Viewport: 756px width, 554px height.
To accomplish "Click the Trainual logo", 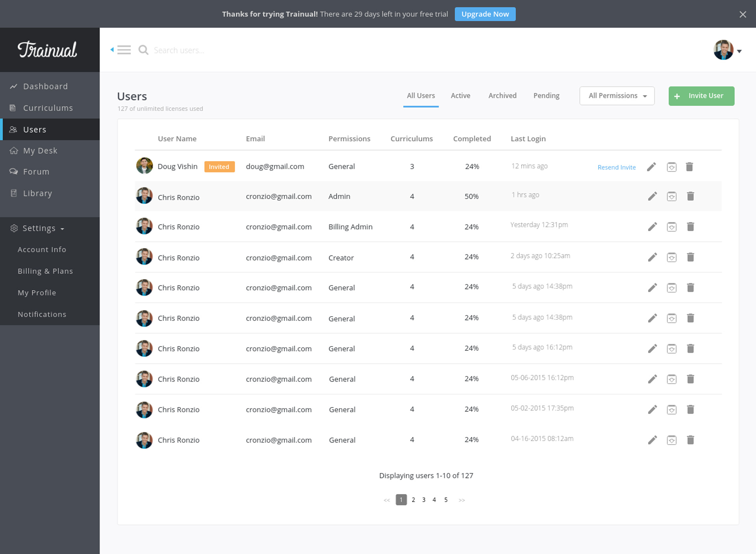I will pos(47,50).
